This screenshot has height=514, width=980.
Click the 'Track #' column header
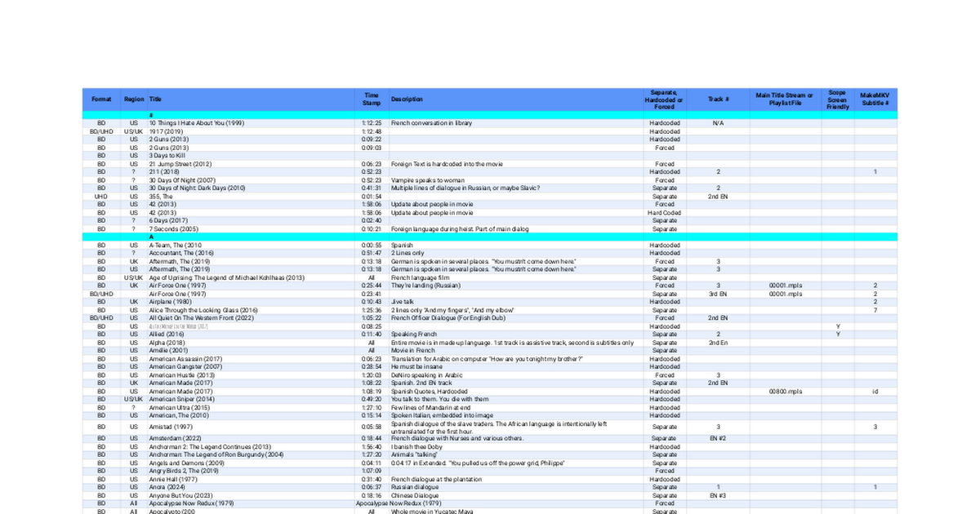[x=718, y=100]
